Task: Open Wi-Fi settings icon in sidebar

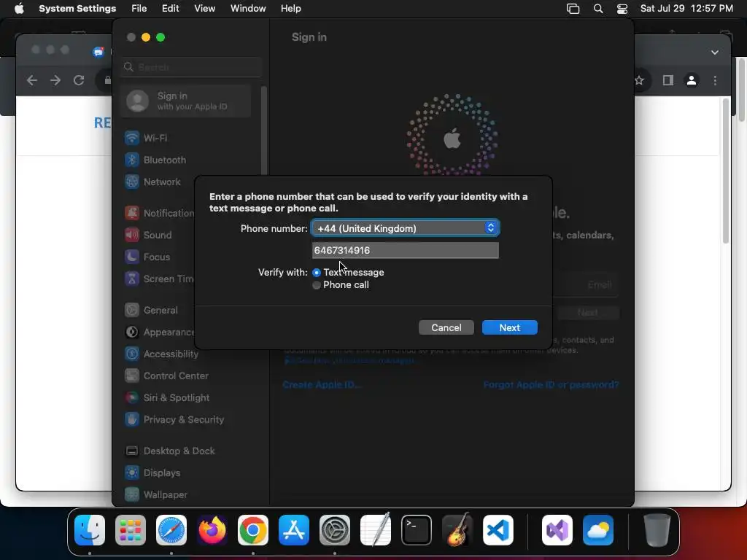Action: tap(132, 138)
